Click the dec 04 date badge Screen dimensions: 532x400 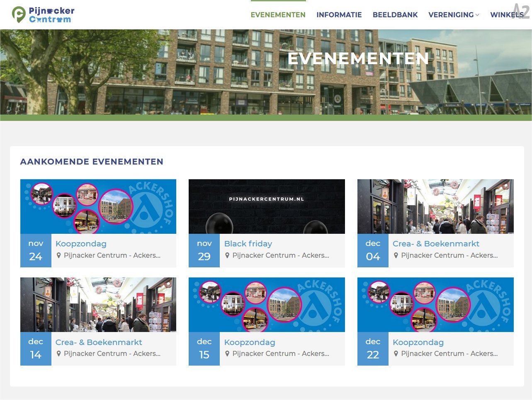point(373,250)
